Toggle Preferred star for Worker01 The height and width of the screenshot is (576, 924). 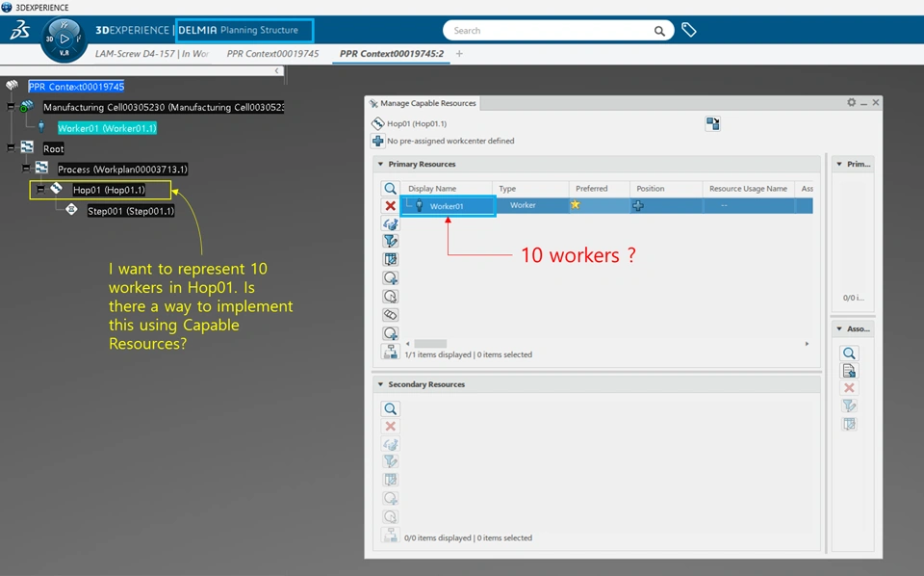(576, 205)
